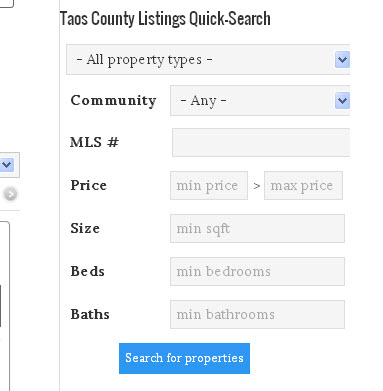The image size is (383, 391).
Task: Select the Size label
Action: [x=85, y=228]
